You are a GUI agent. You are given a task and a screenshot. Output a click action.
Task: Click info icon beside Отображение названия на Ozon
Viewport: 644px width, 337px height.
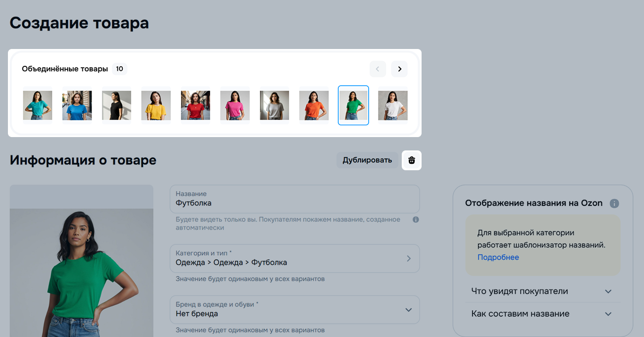pos(614,203)
